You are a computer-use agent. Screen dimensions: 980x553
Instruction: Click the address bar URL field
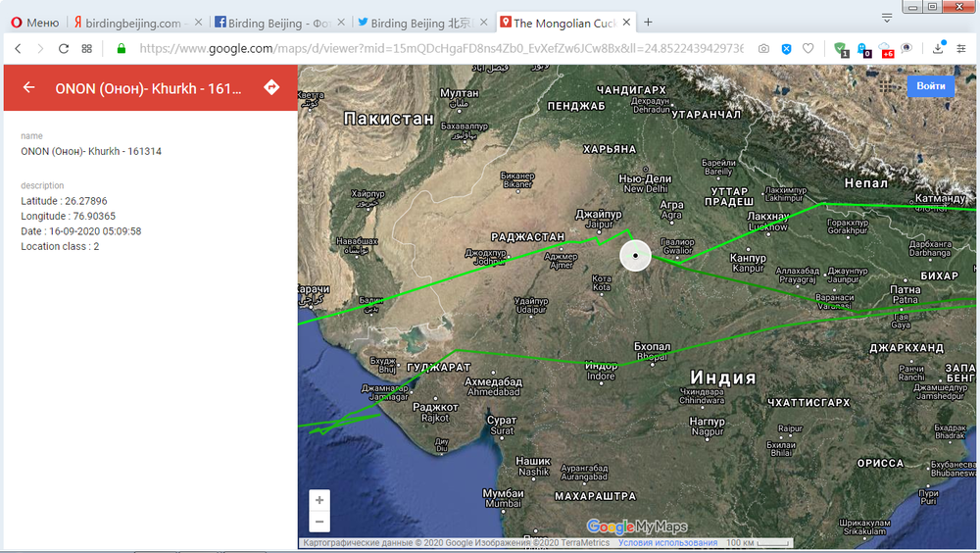441,48
